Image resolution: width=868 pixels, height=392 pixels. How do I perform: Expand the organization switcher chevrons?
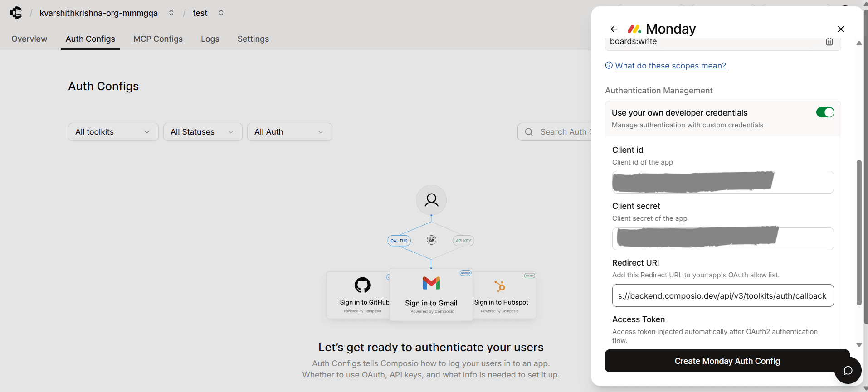click(x=171, y=13)
